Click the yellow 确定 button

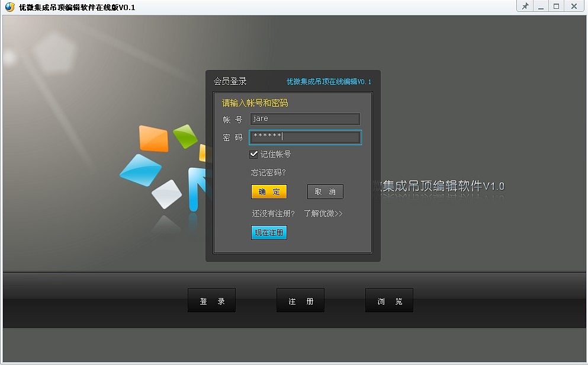(x=269, y=192)
